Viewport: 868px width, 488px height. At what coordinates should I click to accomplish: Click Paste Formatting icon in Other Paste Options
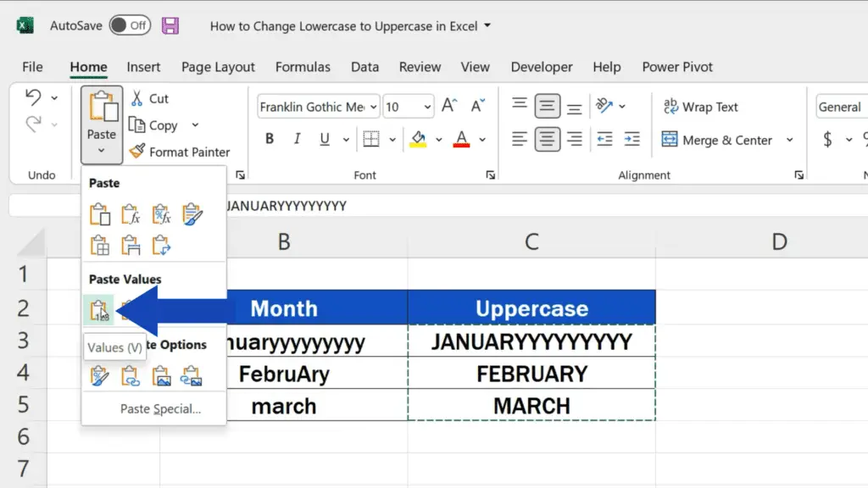coord(100,376)
